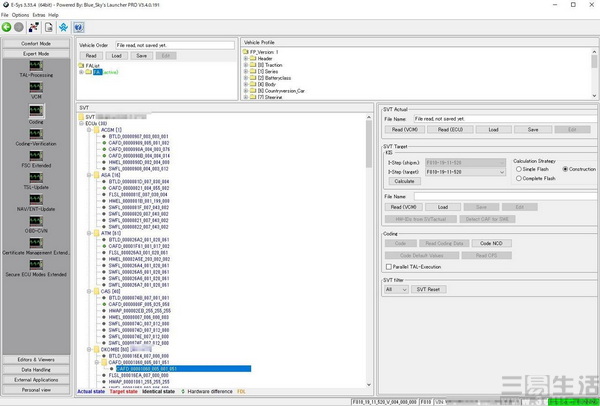Open the SVT filter All dropdown
The image size is (600, 406).
click(396, 289)
